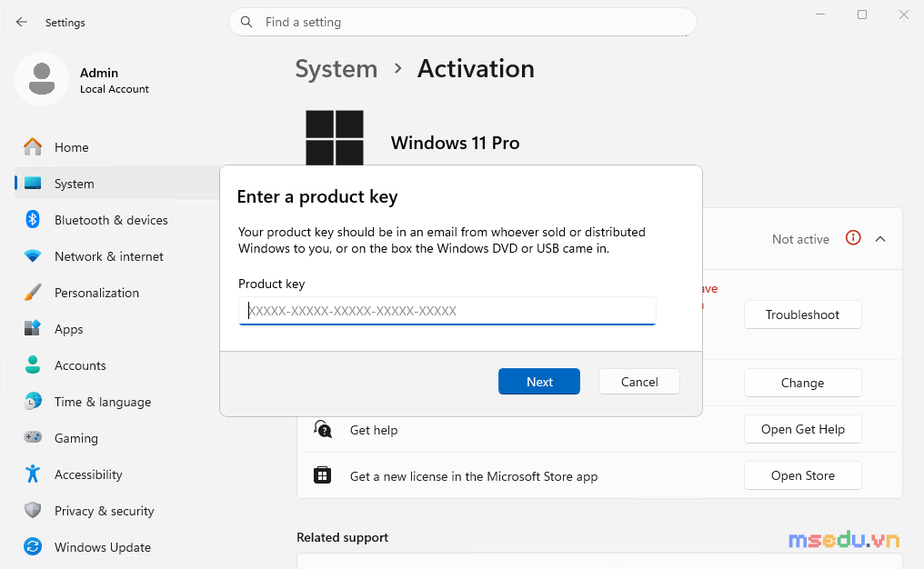Focus the Product key input field
This screenshot has height=569, width=924.
coord(447,311)
